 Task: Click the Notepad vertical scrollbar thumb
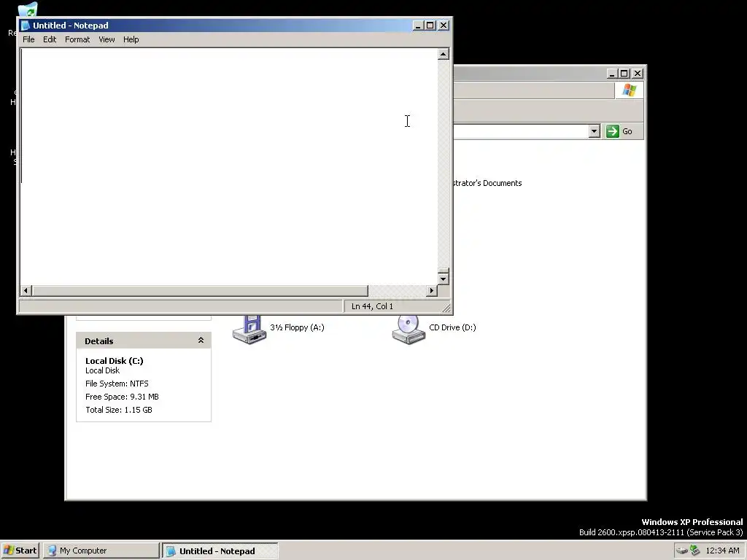tap(443, 271)
